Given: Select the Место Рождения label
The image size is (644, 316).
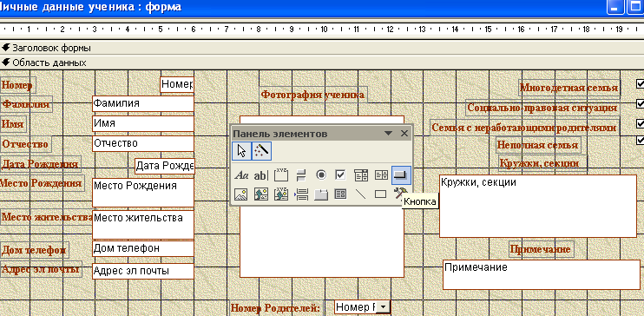Looking at the screenshot, I should coord(42,183).
